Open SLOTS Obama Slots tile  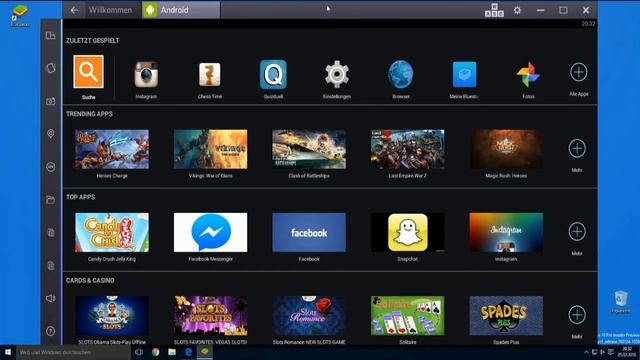point(112,316)
